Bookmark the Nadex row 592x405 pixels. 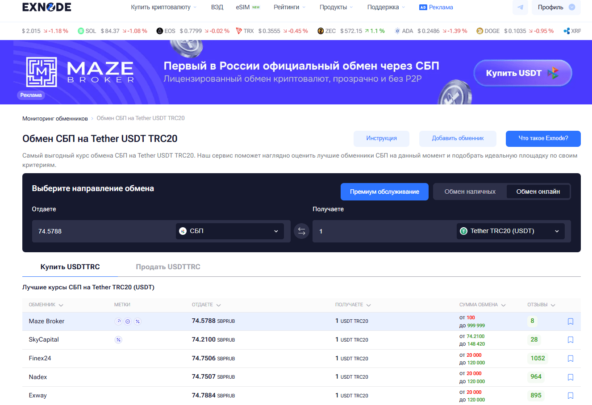[x=570, y=377]
